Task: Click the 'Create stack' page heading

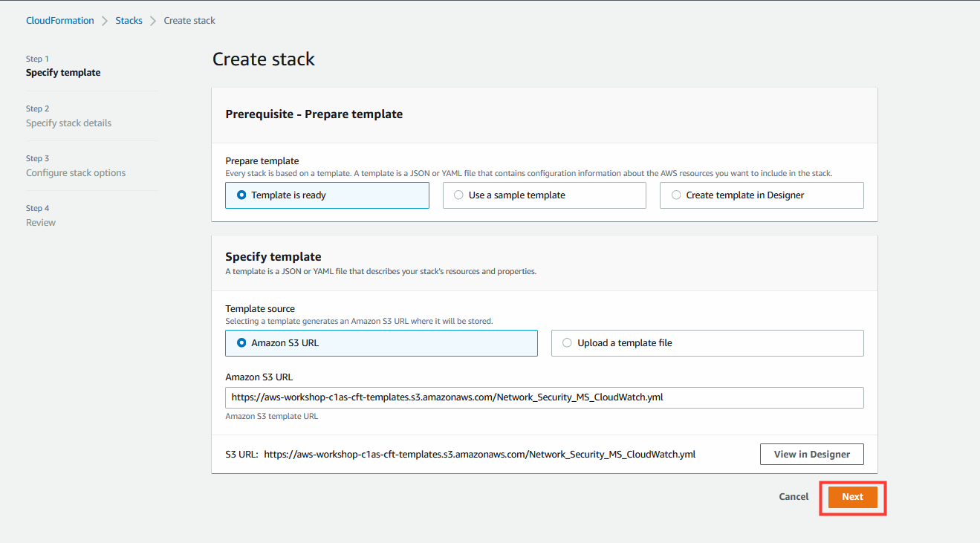Action: tap(264, 59)
